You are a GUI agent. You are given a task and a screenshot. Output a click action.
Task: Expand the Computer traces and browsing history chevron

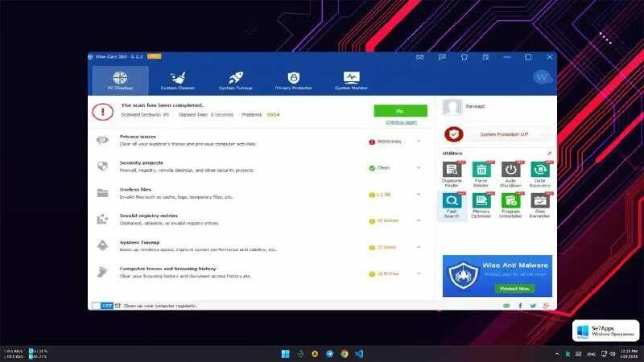[419, 274]
